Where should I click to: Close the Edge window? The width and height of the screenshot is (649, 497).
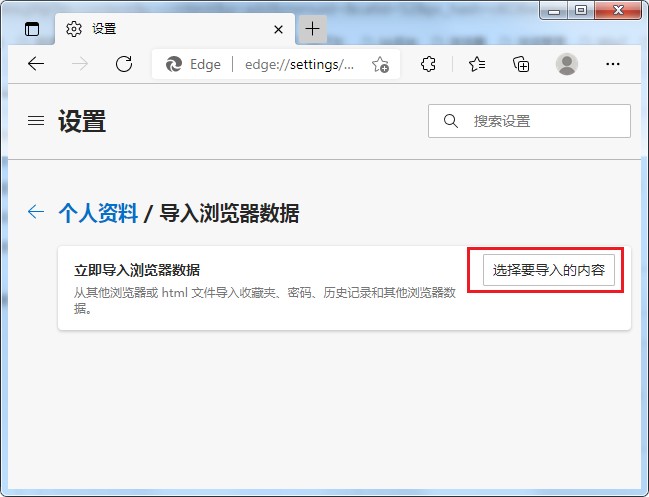618,10
